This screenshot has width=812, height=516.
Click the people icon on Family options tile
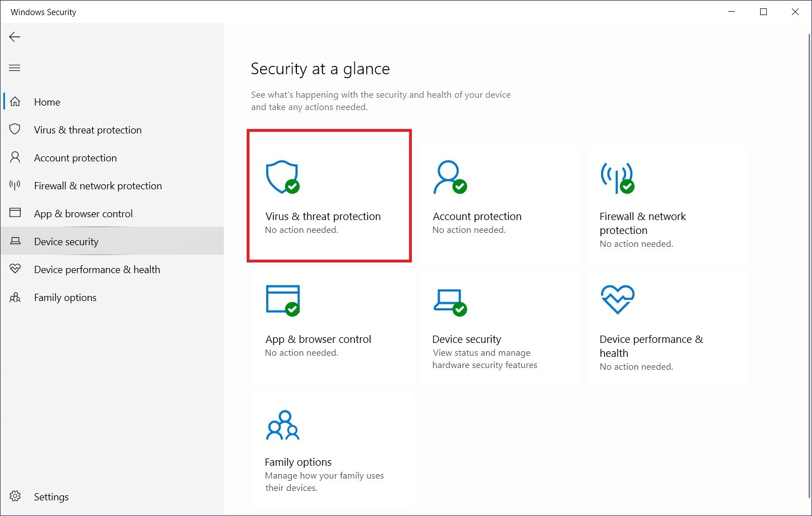[282, 425]
